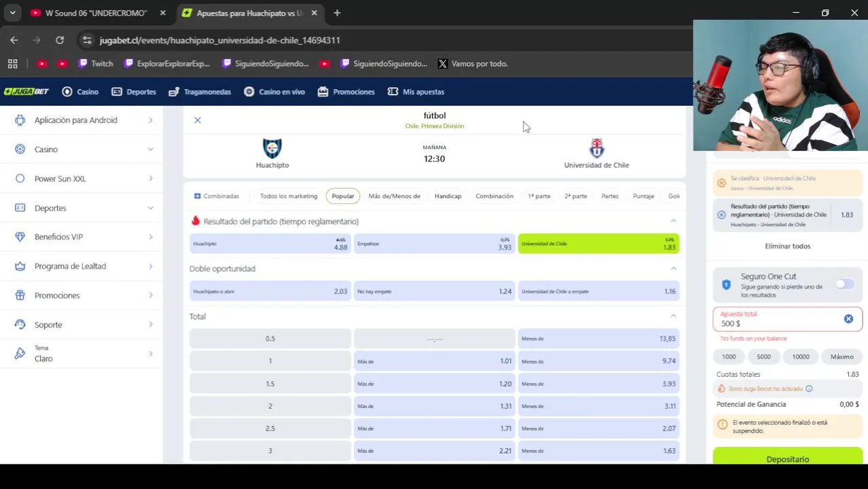Image resolution: width=868 pixels, height=489 pixels.
Task: Select the Combinación market tab
Action: point(494,196)
